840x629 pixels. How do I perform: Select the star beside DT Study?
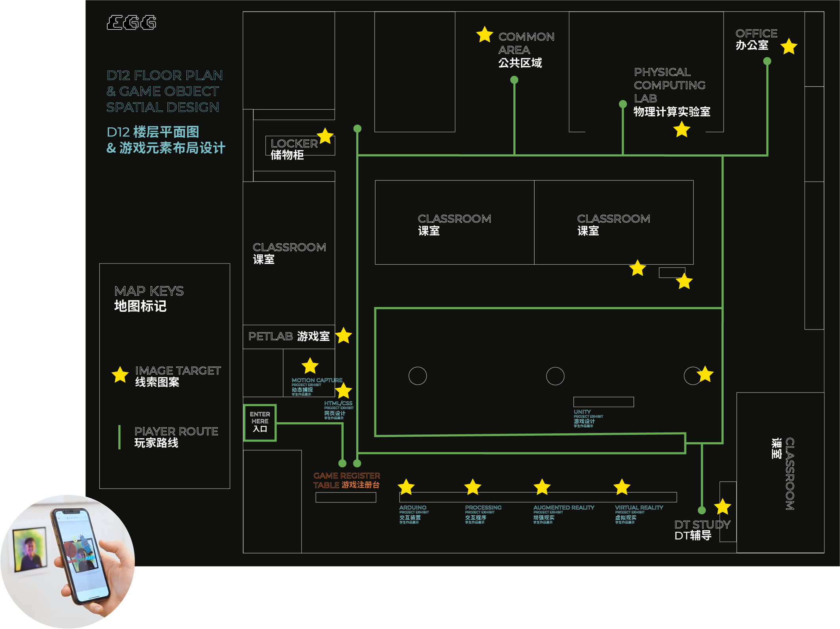[723, 507]
